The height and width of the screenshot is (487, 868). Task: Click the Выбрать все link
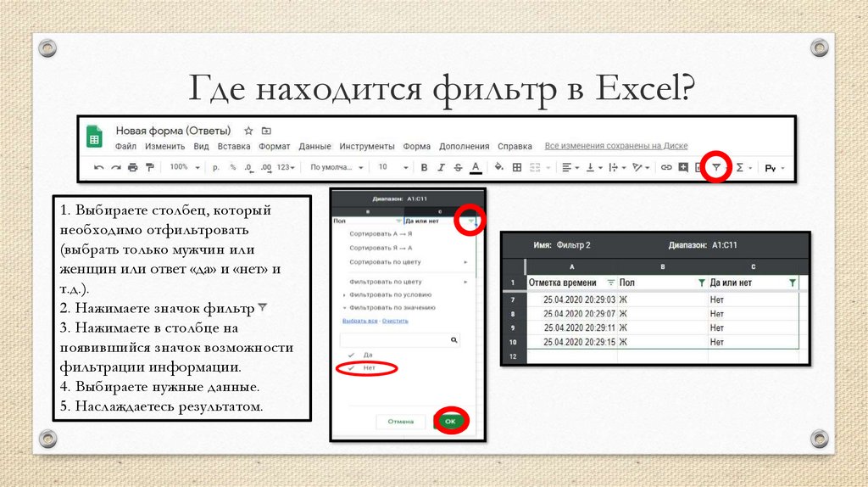pos(359,321)
